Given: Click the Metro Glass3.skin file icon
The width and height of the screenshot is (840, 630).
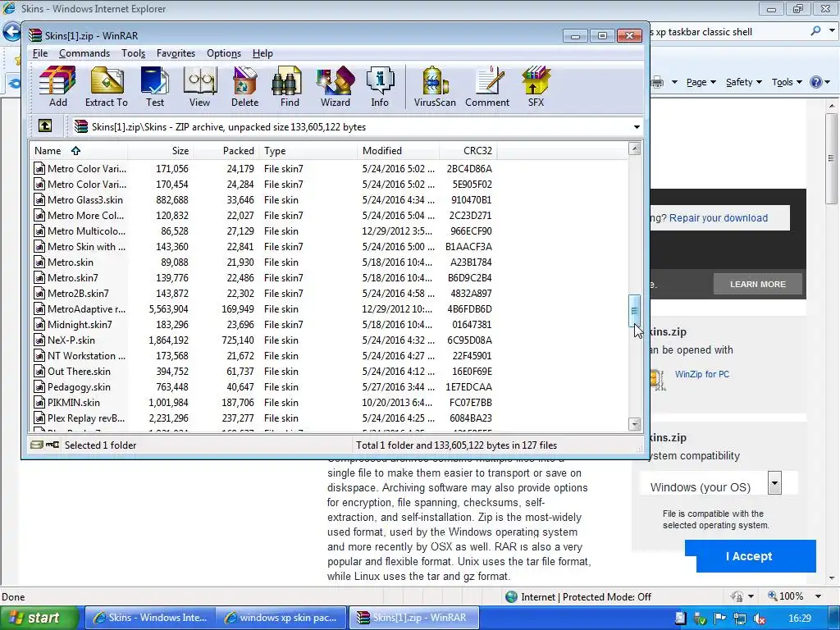Looking at the screenshot, I should pos(39,200).
